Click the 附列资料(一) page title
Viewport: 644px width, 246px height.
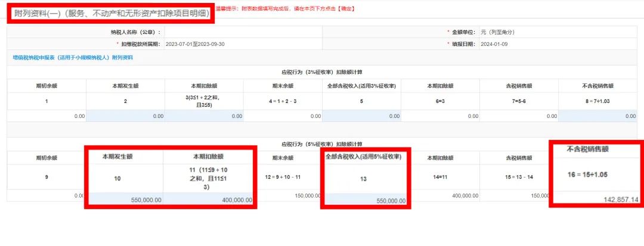pyautogui.click(x=112, y=13)
